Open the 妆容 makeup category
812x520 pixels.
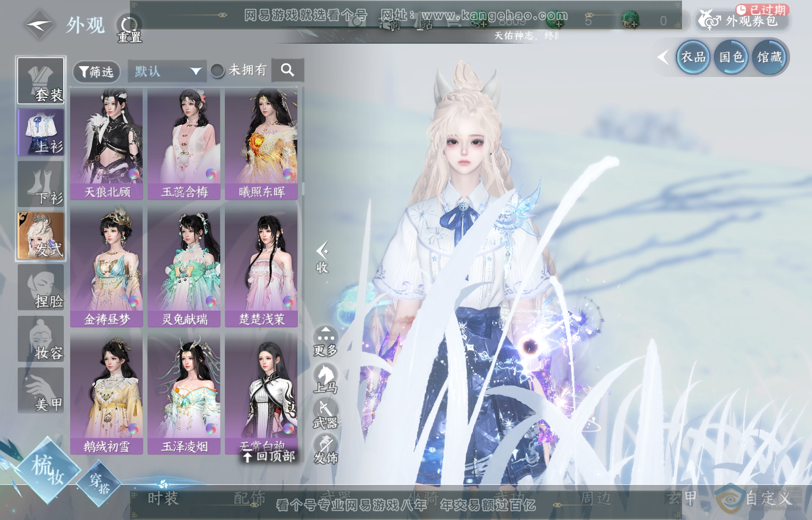coord(41,339)
